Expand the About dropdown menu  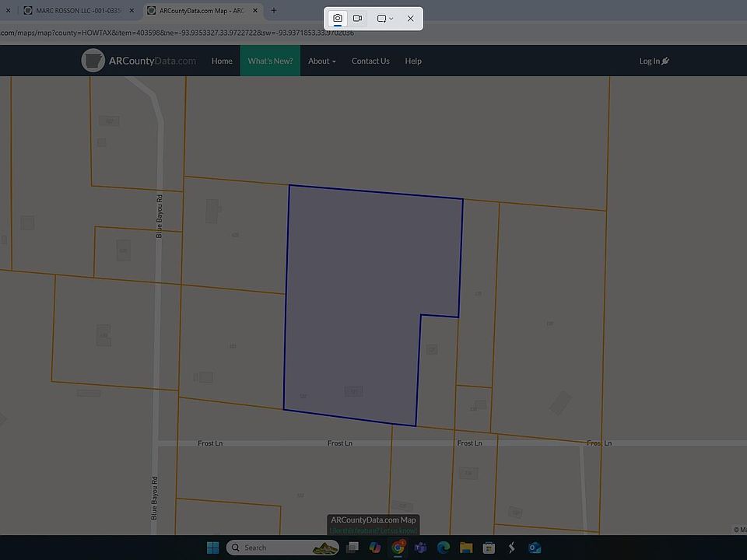pyautogui.click(x=321, y=61)
